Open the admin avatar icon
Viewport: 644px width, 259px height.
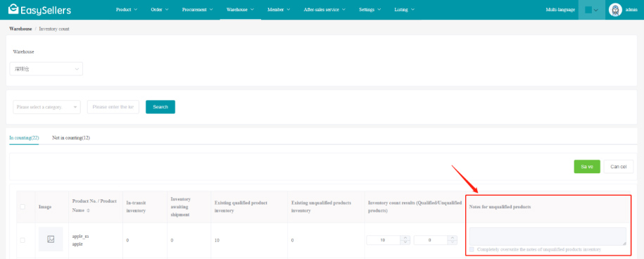pos(615,10)
